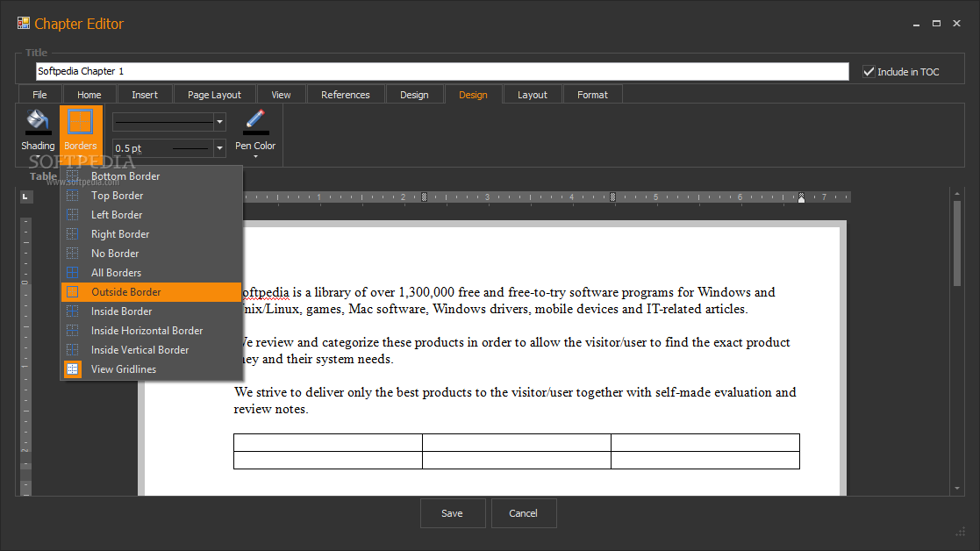The width and height of the screenshot is (980, 551).
Task: Switch to the View tab
Action: pos(282,95)
